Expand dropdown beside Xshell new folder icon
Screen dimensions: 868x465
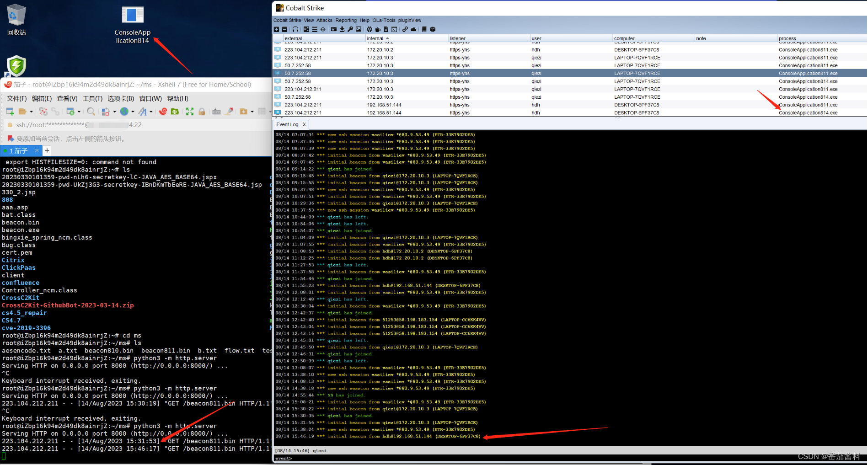coord(252,112)
